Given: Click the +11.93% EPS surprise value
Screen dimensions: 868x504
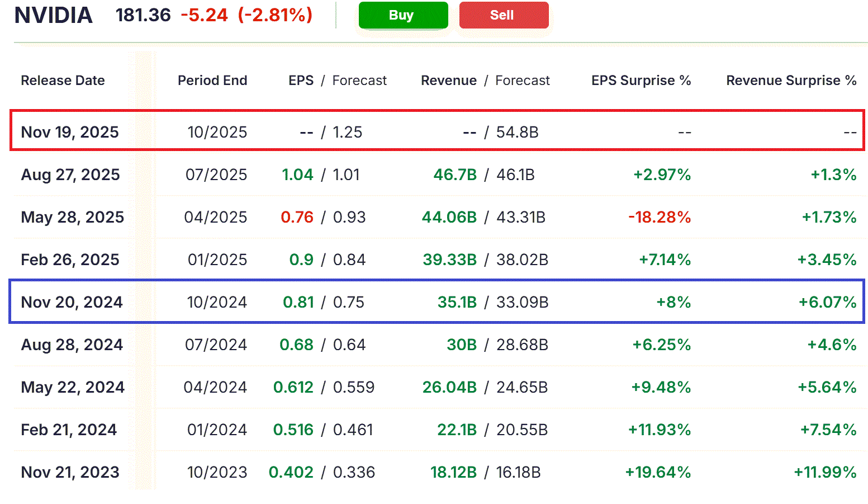Looking at the screenshot, I should 660,430.
